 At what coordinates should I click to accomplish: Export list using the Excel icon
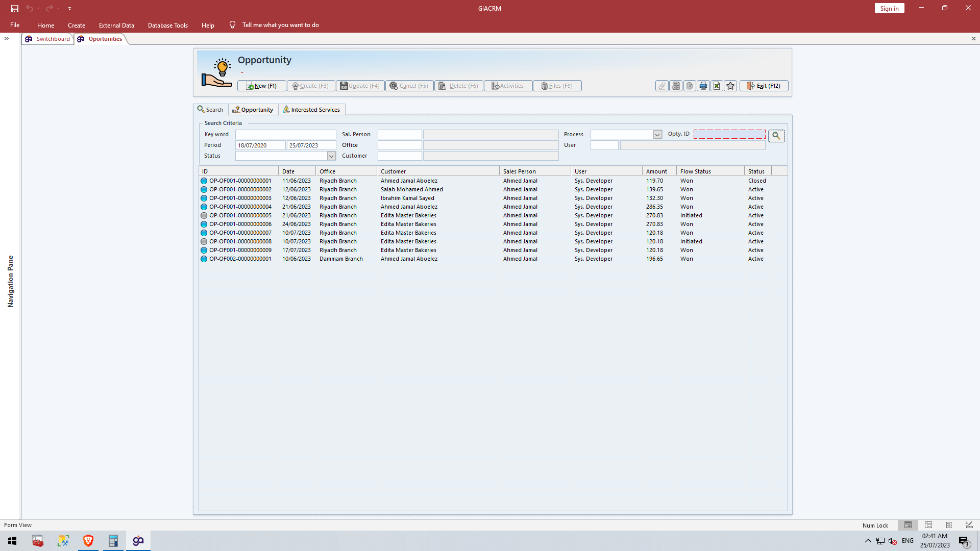click(x=717, y=86)
